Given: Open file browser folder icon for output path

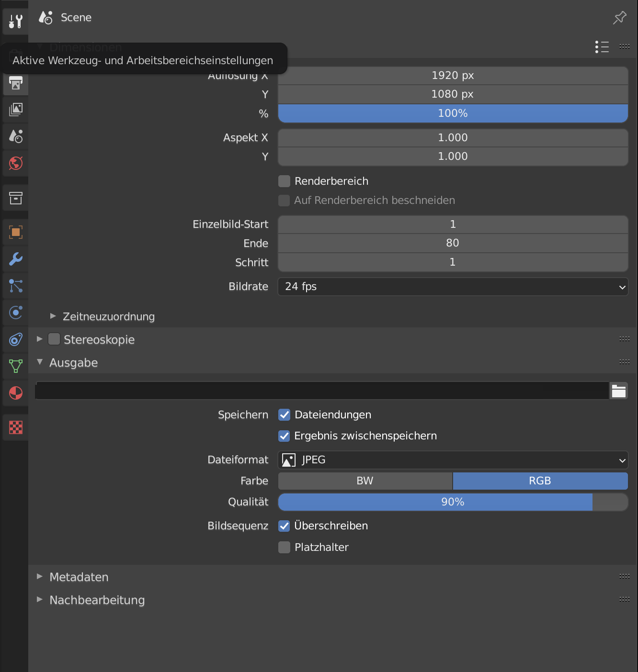Looking at the screenshot, I should pyautogui.click(x=619, y=391).
